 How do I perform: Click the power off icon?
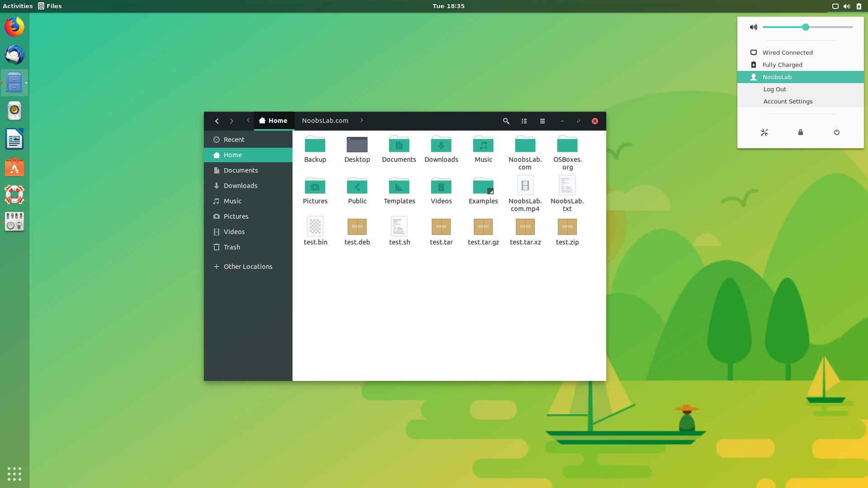pyautogui.click(x=836, y=132)
